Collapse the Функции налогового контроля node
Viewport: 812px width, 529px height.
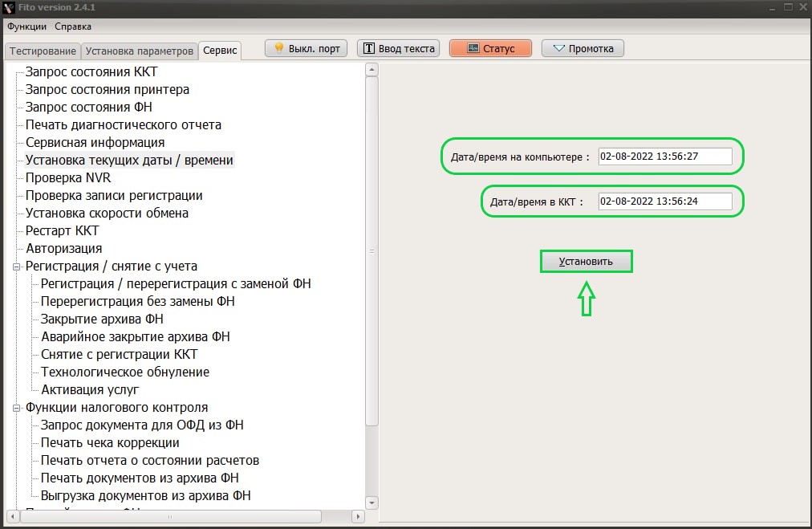pyautogui.click(x=17, y=409)
